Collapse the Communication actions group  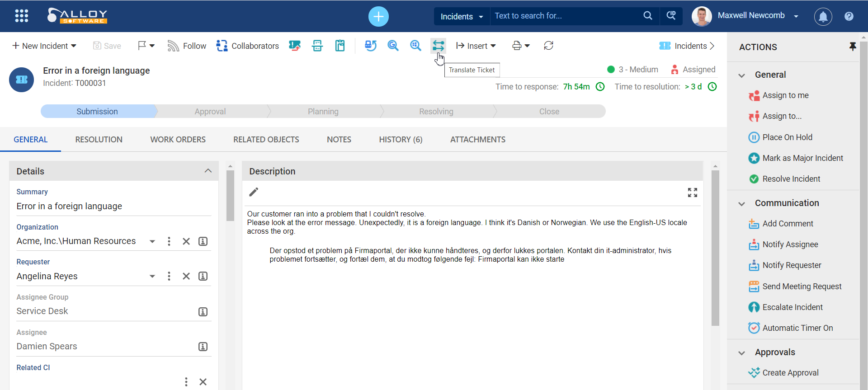(x=741, y=203)
